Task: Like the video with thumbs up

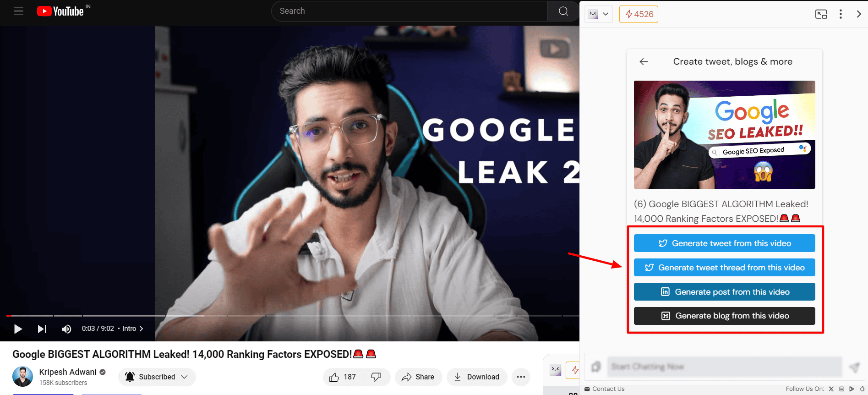Action: point(343,377)
